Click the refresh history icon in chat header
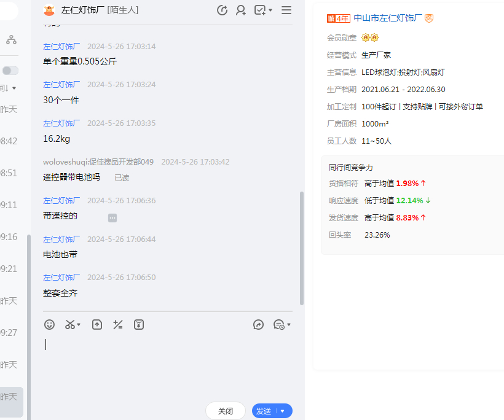504x420 pixels. [222, 10]
